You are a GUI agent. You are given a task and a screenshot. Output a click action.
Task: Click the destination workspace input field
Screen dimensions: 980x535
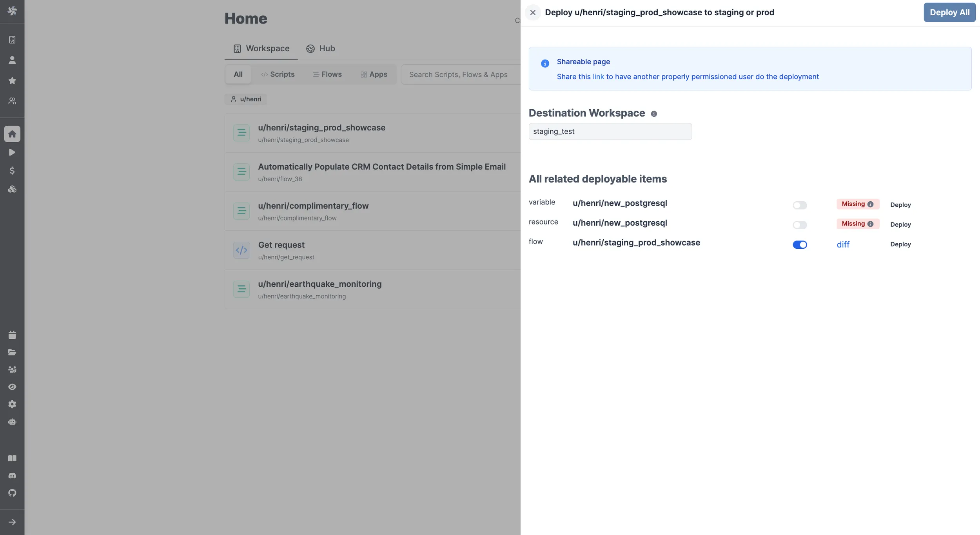tap(610, 131)
